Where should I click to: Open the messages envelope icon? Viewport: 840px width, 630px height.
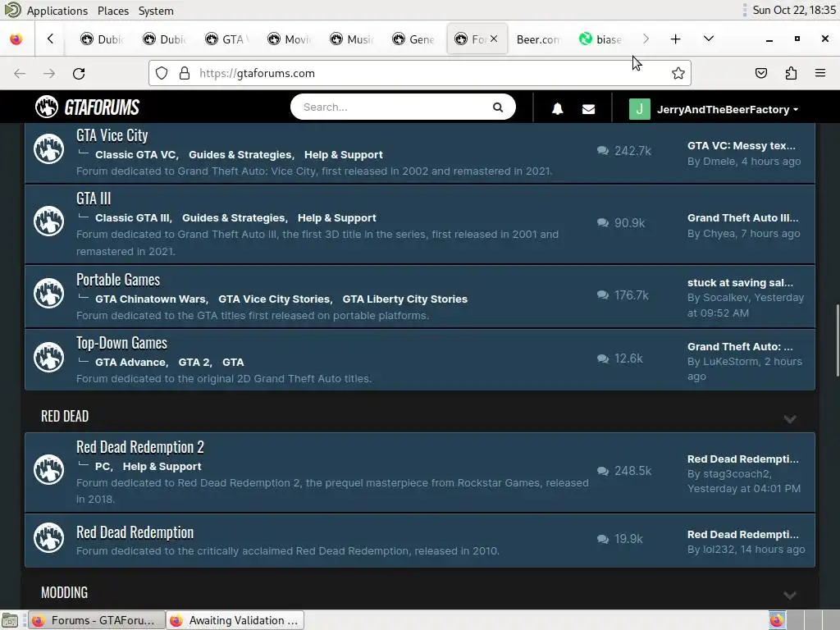(588, 109)
